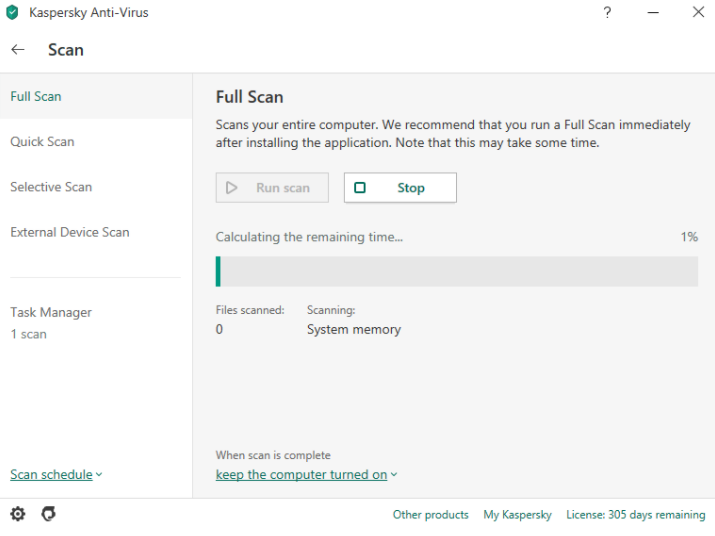Image resolution: width=715 pixels, height=536 pixels.
Task: Open settings via the gear icon
Action: (18, 514)
